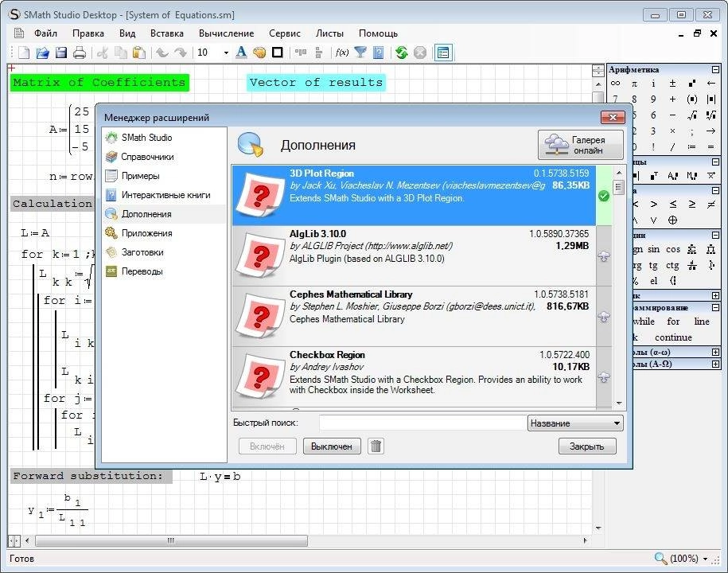The width and height of the screenshot is (728, 573).
Task: Insert the ± operator
Action: tap(672, 84)
